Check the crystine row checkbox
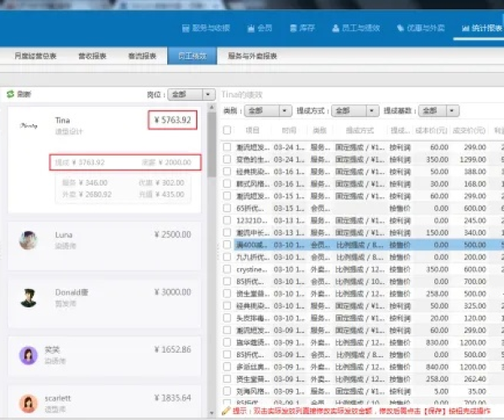Image resolution: width=504 pixels, height=420 pixels. tap(227, 270)
